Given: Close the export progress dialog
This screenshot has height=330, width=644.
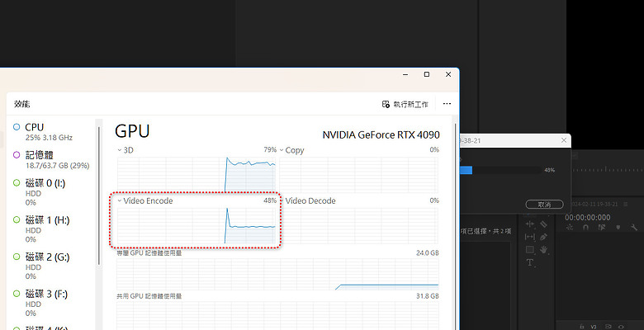Looking at the screenshot, I should [564, 140].
